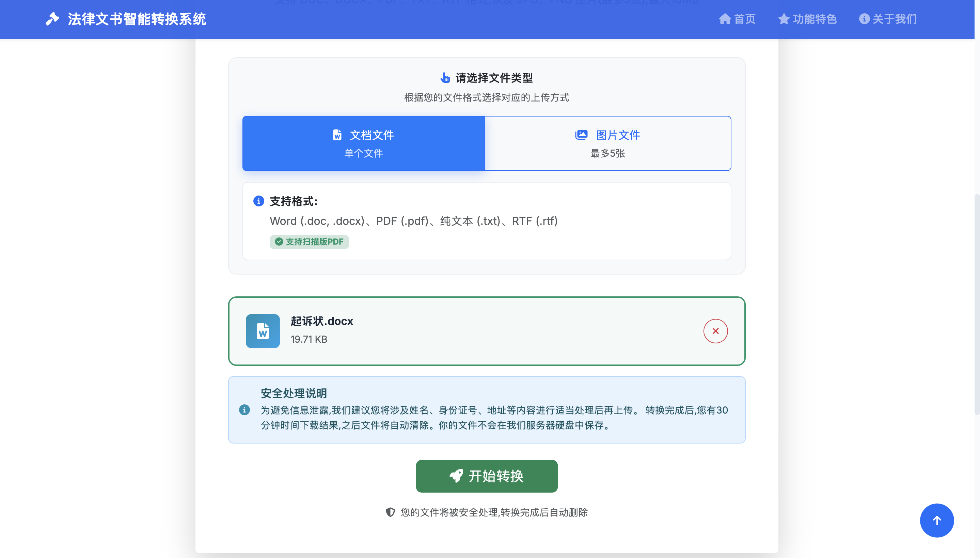Click the home icon next to 首页

coord(725,19)
